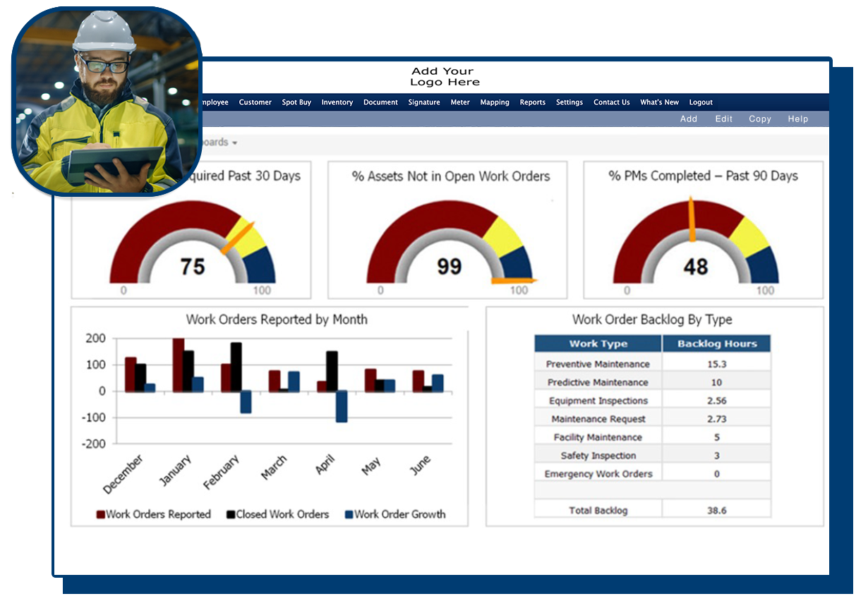Click the Add Your Logo Here placeholder

coord(445,76)
